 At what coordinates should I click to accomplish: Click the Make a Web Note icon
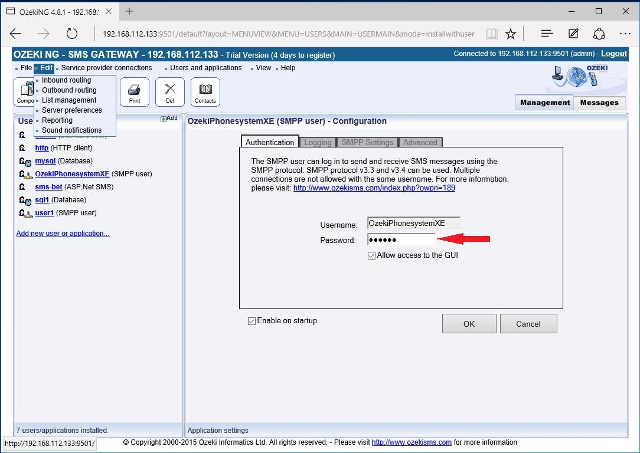[x=573, y=34]
